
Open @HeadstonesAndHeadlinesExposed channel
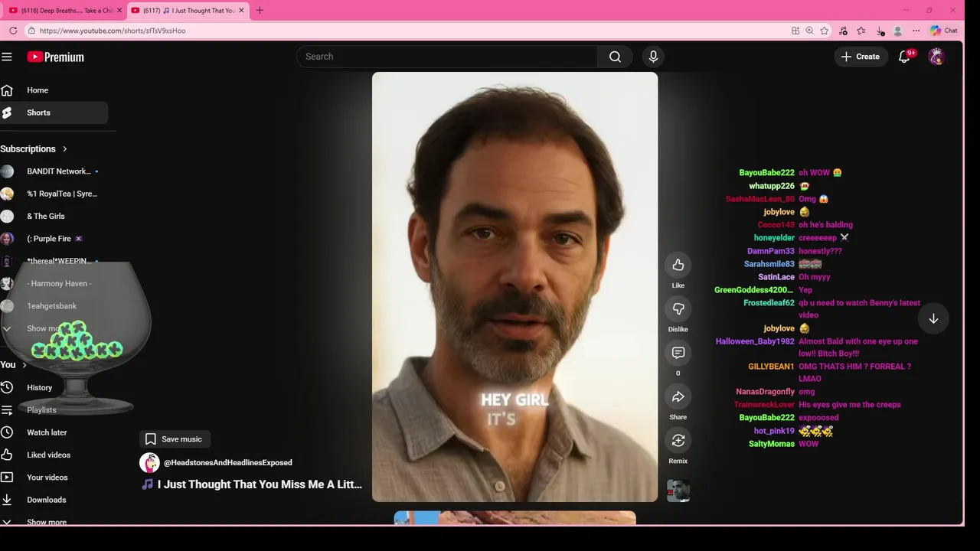(x=227, y=462)
